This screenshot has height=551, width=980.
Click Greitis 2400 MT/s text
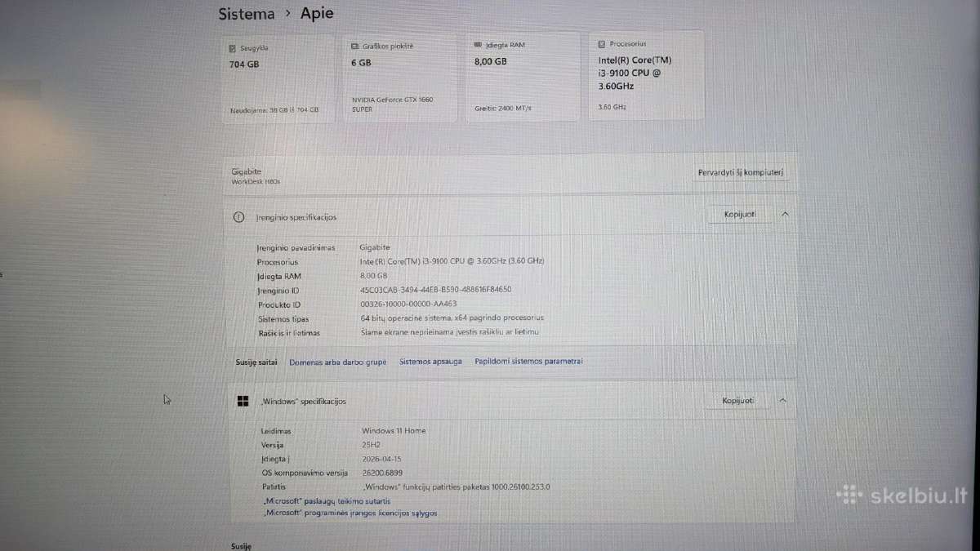click(x=502, y=108)
